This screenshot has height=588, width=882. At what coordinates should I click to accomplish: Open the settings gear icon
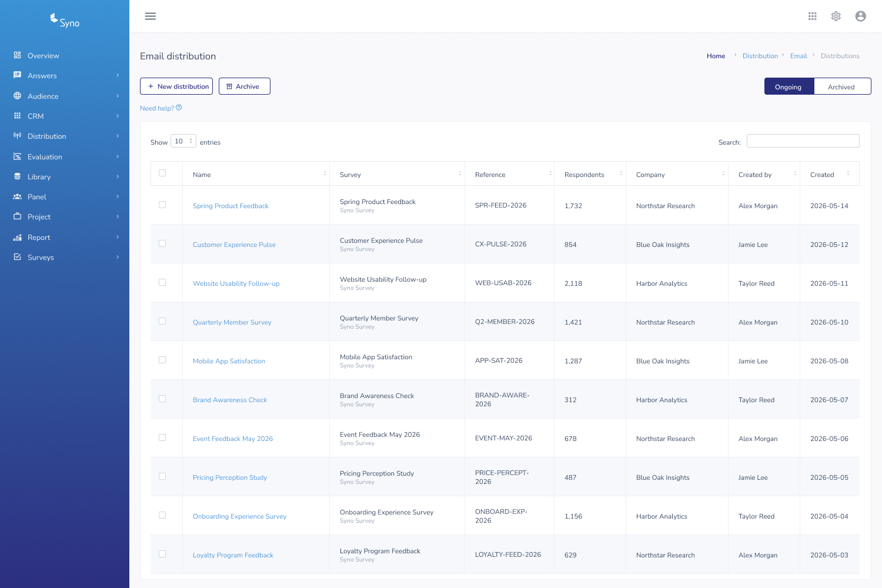(836, 16)
